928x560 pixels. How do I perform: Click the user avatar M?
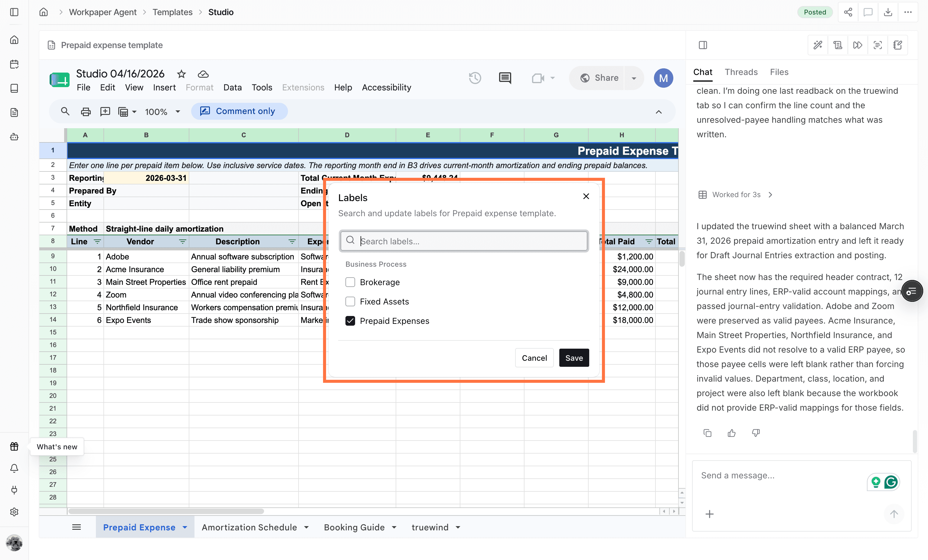click(x=663, y=78)
